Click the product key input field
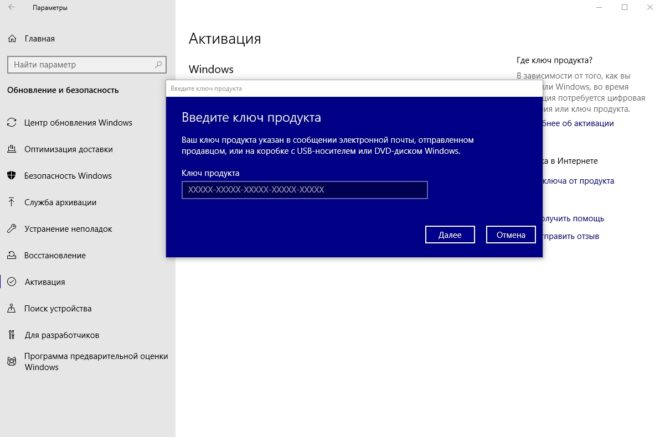 click(x=304, y=189)
